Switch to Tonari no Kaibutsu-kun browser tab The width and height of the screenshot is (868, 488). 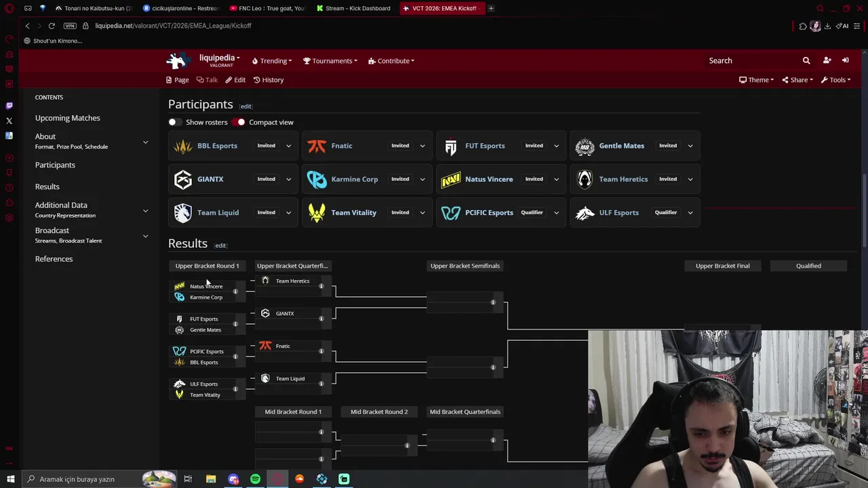(x=93, y=8)
